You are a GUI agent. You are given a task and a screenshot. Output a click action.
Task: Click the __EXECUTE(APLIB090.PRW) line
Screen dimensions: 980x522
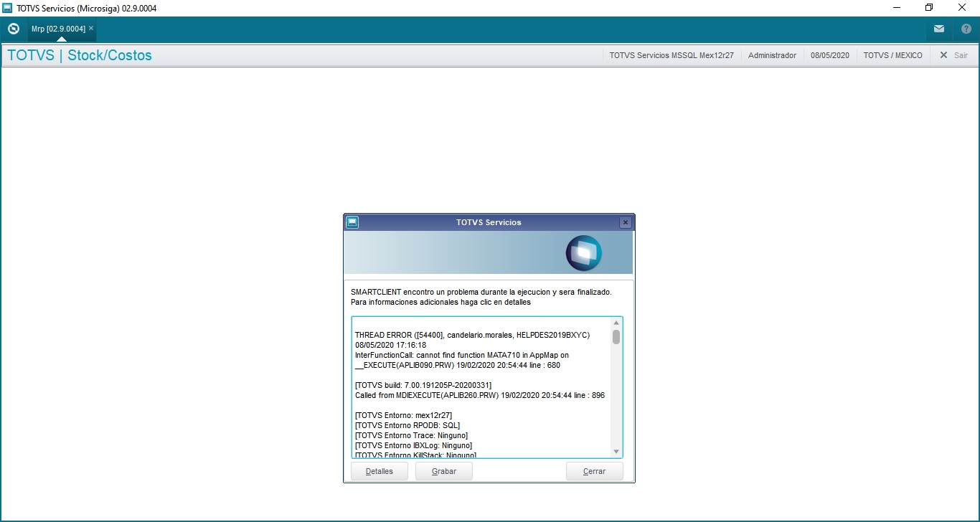pyautogui.click(x=457, y=365)
